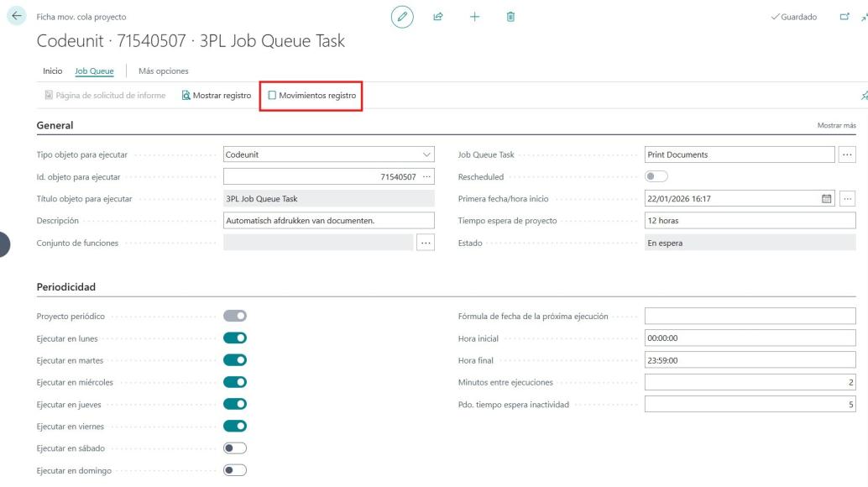Viewport: 868px width, 487px height.
Task: Click Mostrar registro toolbar action
Action: pyautogui.click(x=217, y=96)
